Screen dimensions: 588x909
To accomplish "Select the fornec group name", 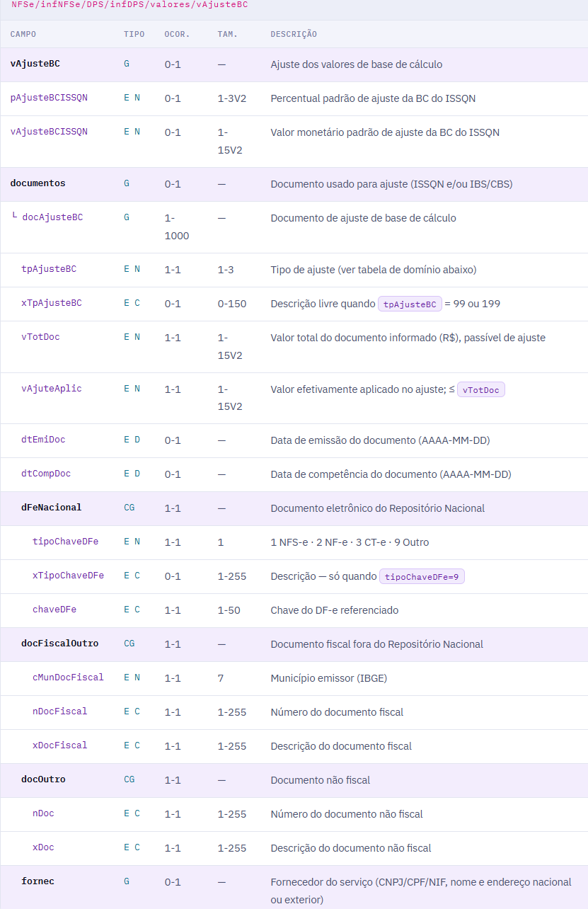I will pyautogui.click(x=38, y=881).
